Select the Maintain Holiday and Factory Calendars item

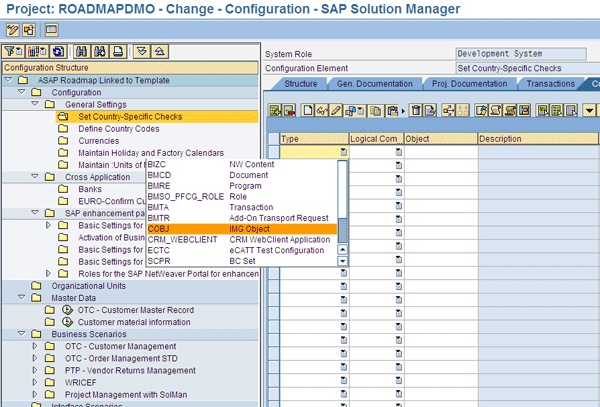151,153
